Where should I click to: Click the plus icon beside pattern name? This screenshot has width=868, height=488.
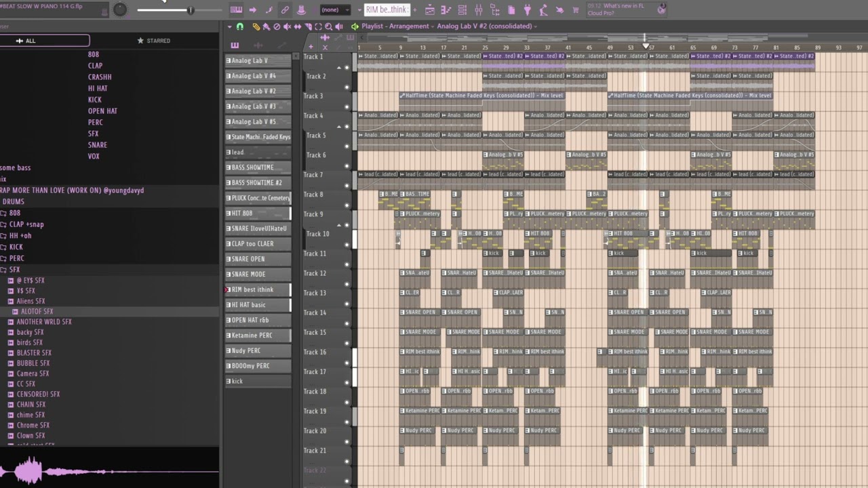click(x=415, y=10)
